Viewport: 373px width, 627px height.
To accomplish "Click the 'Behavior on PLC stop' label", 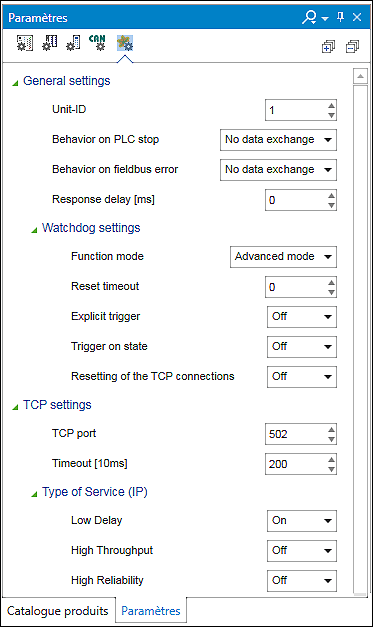I will (x=106, y=140).
